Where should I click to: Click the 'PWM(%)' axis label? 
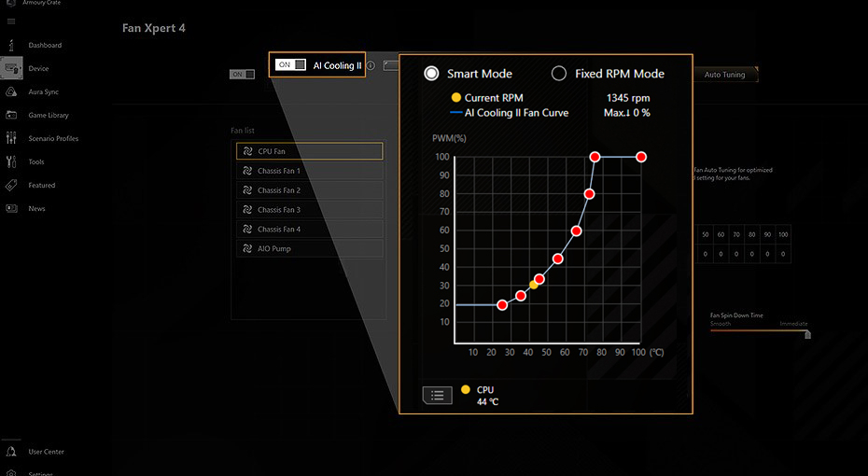point(449,138)
